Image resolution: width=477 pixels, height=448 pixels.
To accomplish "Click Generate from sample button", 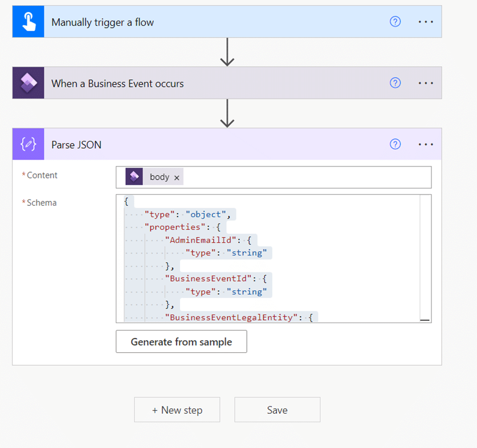I will pos(181,341).
